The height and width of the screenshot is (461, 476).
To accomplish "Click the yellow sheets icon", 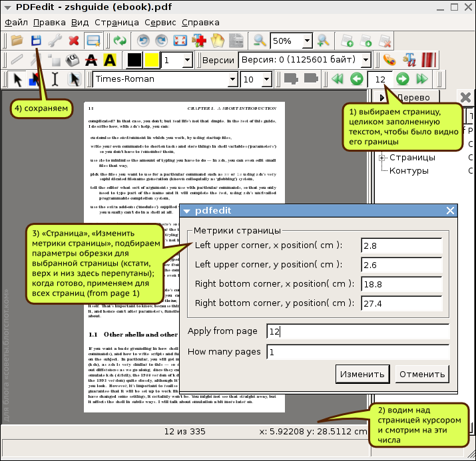I will point(217,41).
